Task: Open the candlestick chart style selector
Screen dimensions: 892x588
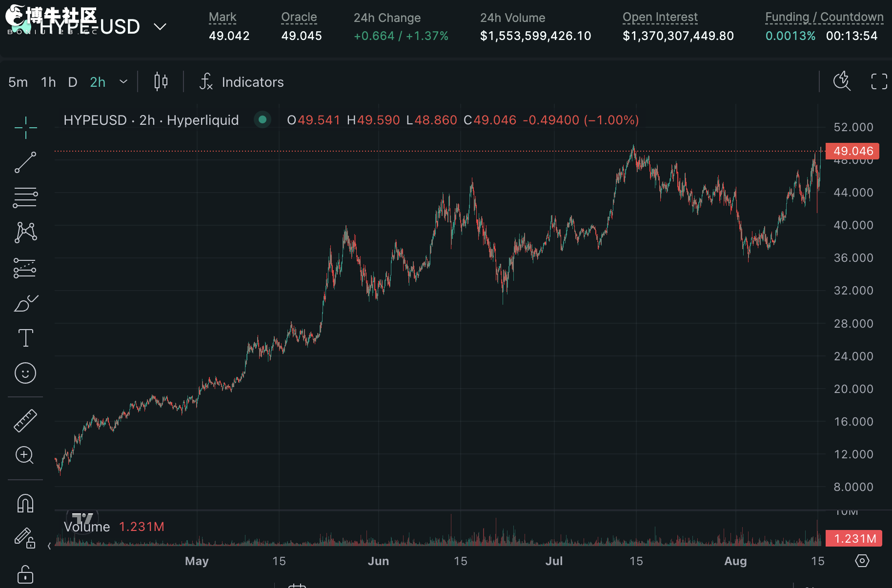Action: tap(161, 81)
